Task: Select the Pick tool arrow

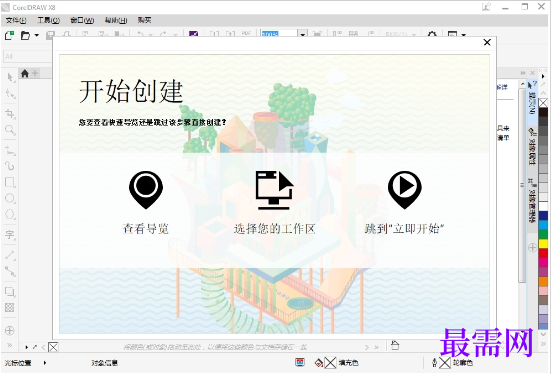Action: click(10, 77)
